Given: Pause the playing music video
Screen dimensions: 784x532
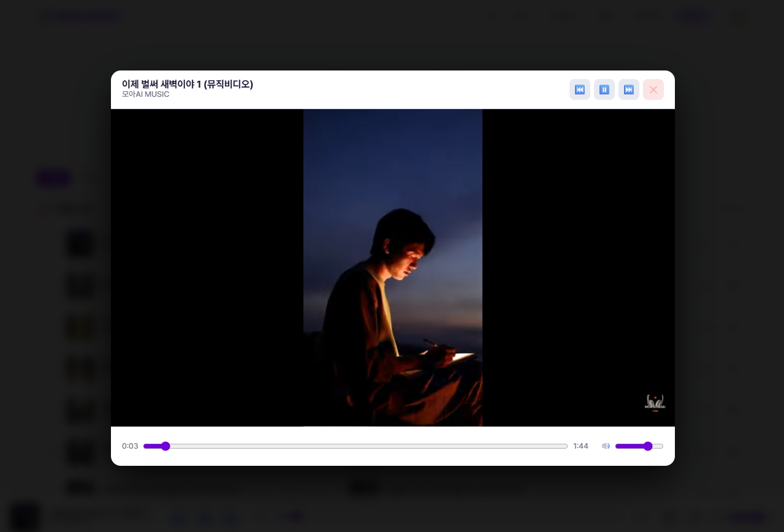Looking at the screenshot, I should point(604,89).
